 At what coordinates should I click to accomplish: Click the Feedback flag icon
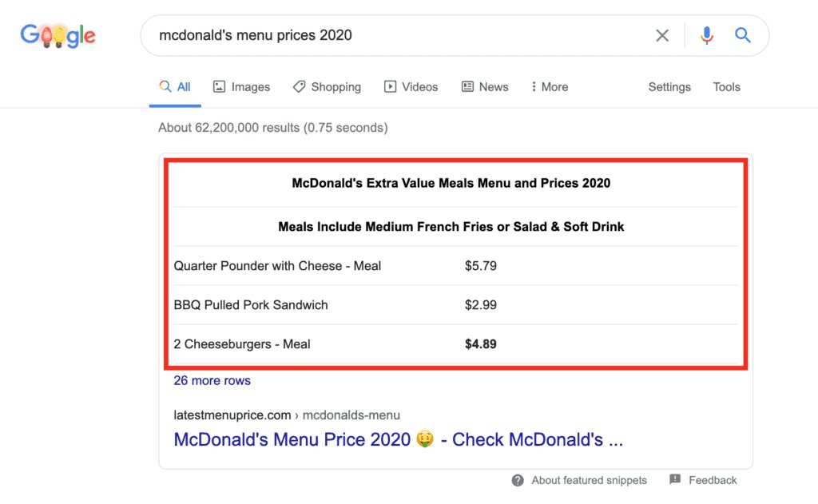[x=675, y=480]
